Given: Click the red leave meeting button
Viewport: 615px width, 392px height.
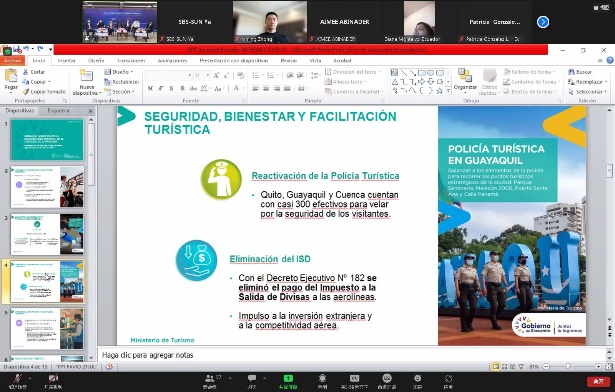Looking at the screenshot, I should click(598, 381).
